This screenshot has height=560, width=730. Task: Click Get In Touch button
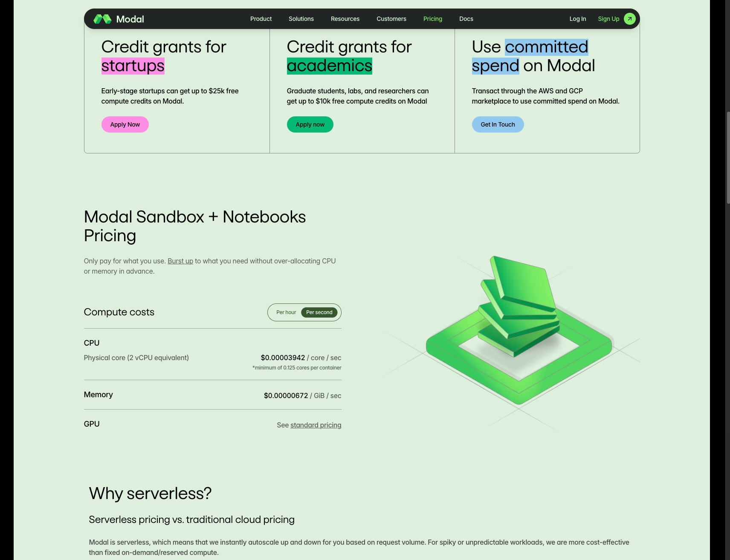(x=498, y=124)
